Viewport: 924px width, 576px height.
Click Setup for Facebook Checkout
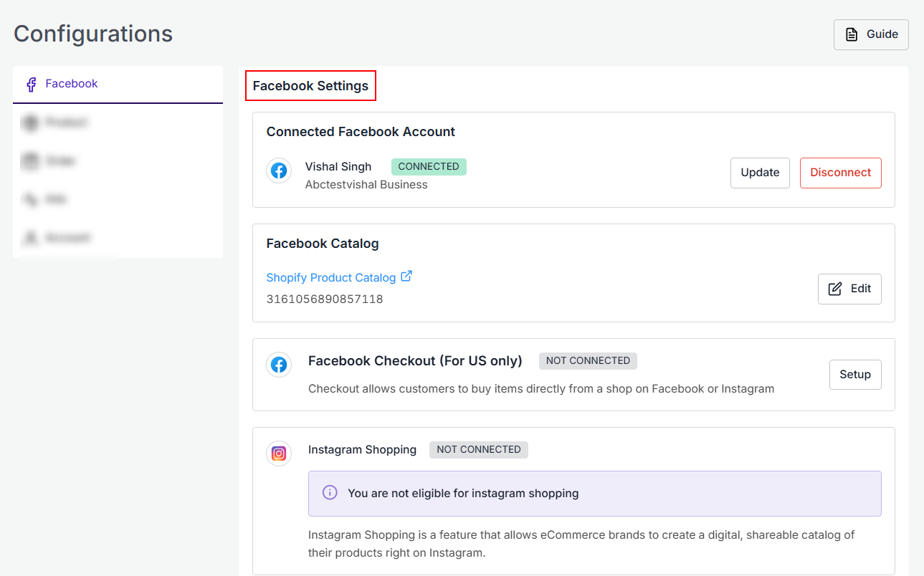854,375
